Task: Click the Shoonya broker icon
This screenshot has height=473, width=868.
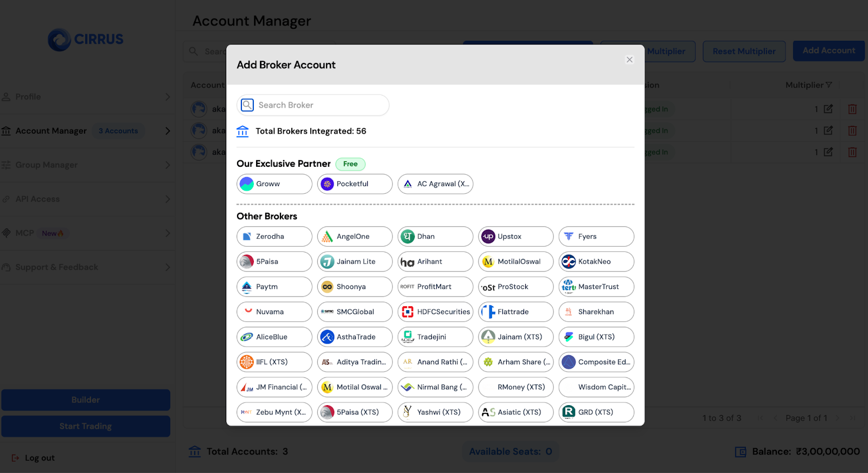Action: pos(327,287)
